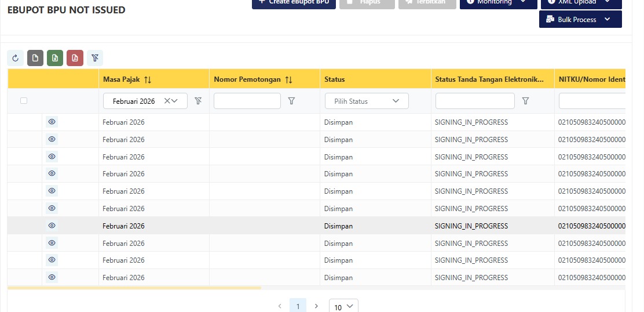Image resolution: width=644 pixels, height=312 pixels.
Task: Click Disimpan status in the highlighted row
Action: click(x=338, y=226)
